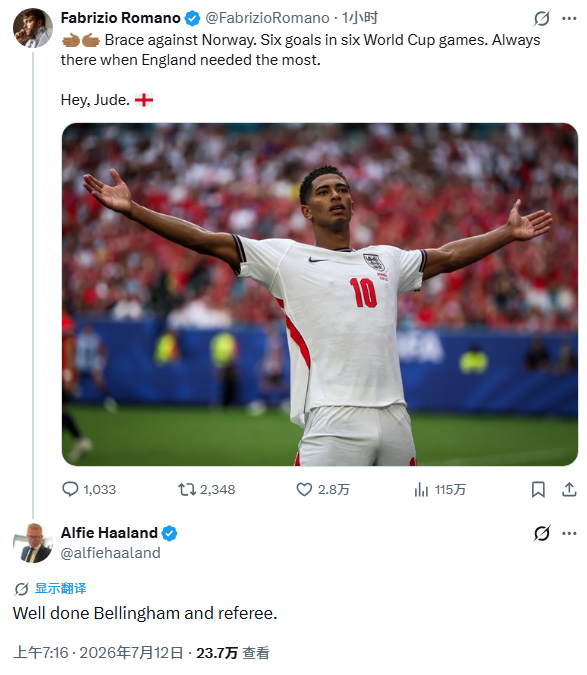Open Alfie Haaland's profile avatar
Viewport: 587px width, 675px height.
point(33,542)
